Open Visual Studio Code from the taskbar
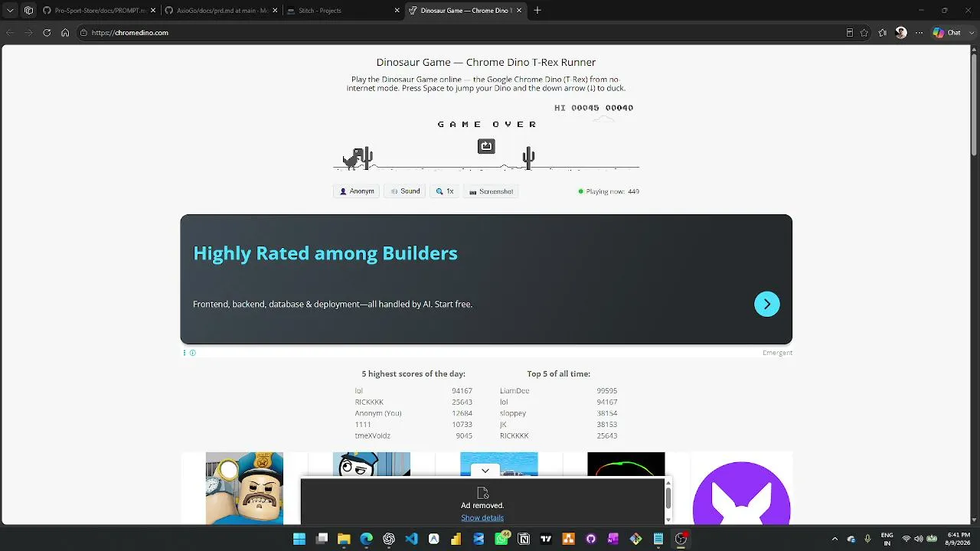 (411, 539)
